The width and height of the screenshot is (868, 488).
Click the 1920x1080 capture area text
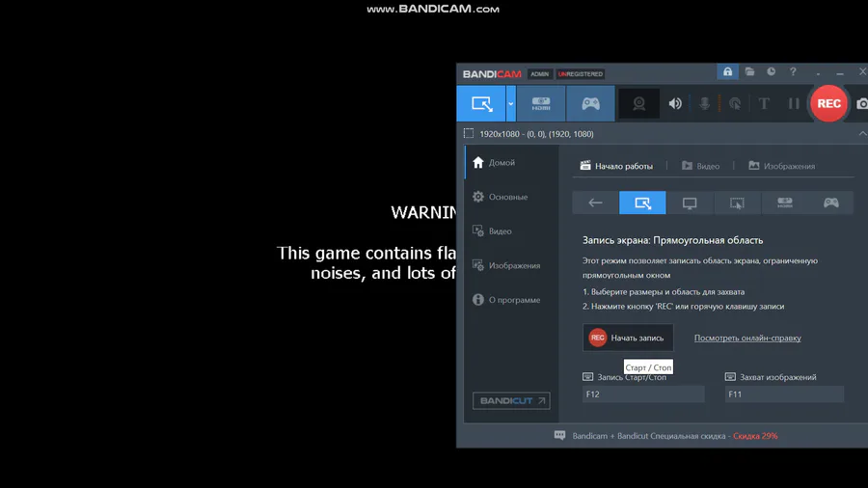[x=536, y=134]
